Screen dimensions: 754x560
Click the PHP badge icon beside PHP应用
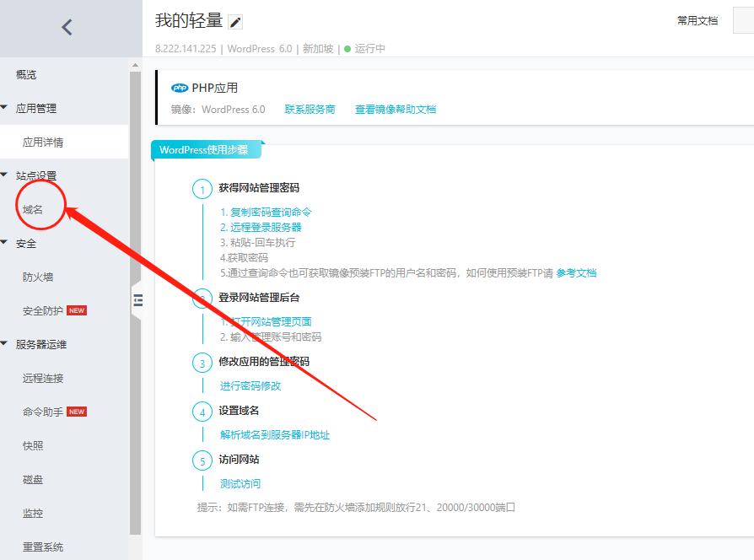[x=179, y=87]
